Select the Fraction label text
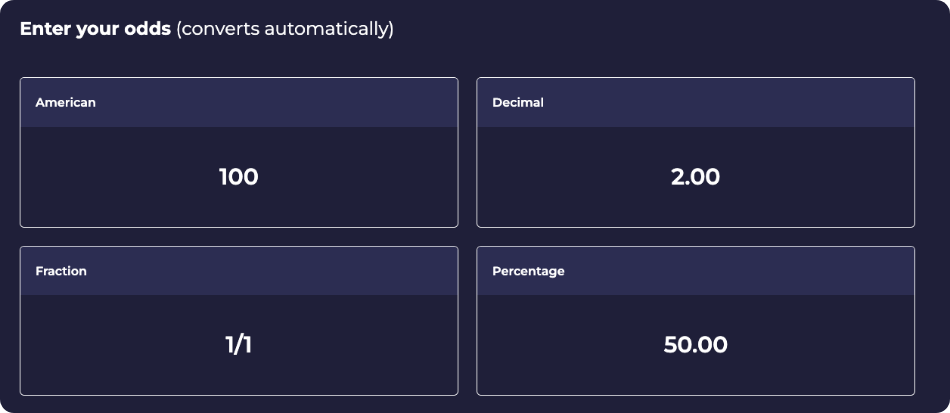Viewport: 950px width, 413px height. tap(61, 271)
